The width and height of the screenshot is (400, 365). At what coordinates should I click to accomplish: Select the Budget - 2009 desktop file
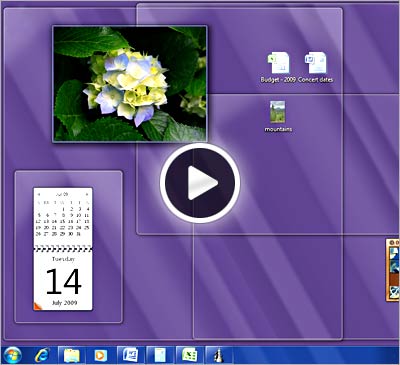click(278, 67)
